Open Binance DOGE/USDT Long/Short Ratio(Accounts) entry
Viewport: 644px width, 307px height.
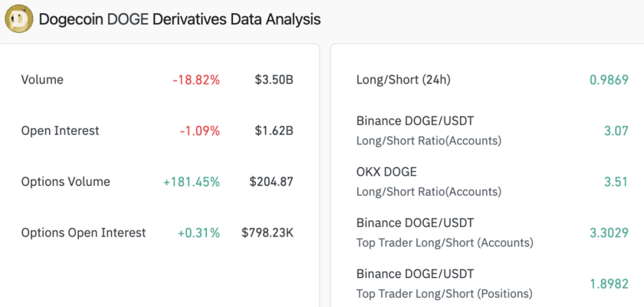[x=426, y=130]
